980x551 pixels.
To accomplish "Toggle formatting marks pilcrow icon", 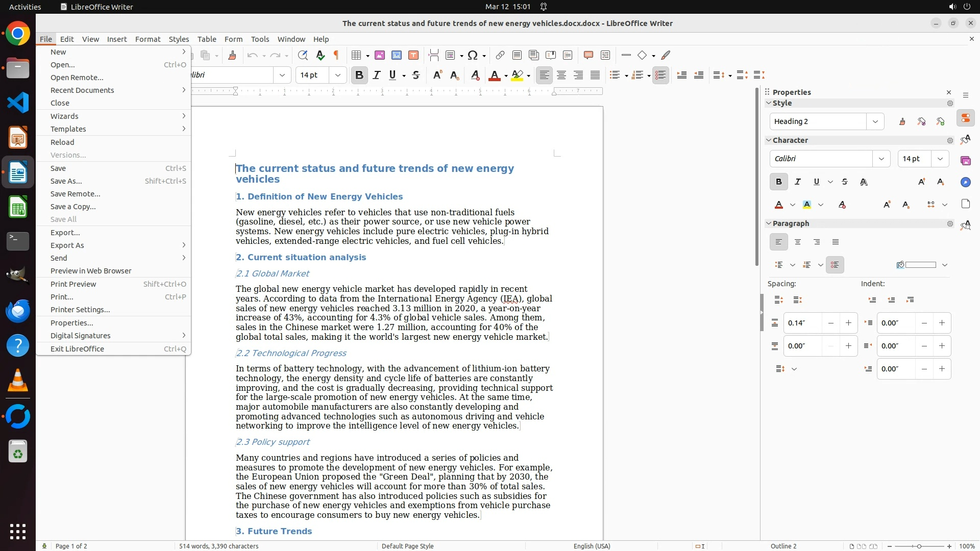I will coord(336,55).
